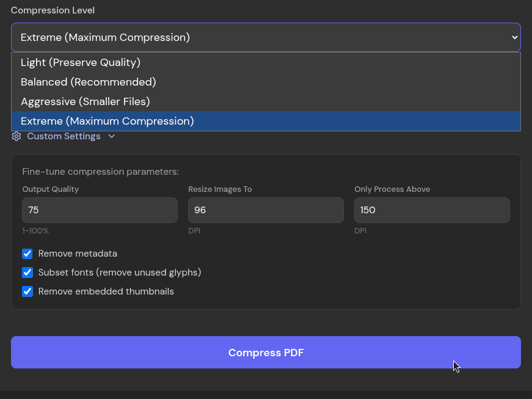Select Extreme (Maximum Compression) list entry
The width and height of the screenshot is (532, 399).
[266, 121]
